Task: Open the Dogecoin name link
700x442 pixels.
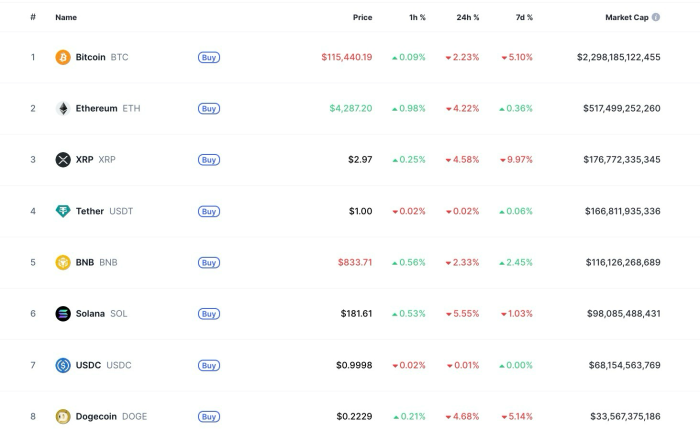Action: (98, 416)
